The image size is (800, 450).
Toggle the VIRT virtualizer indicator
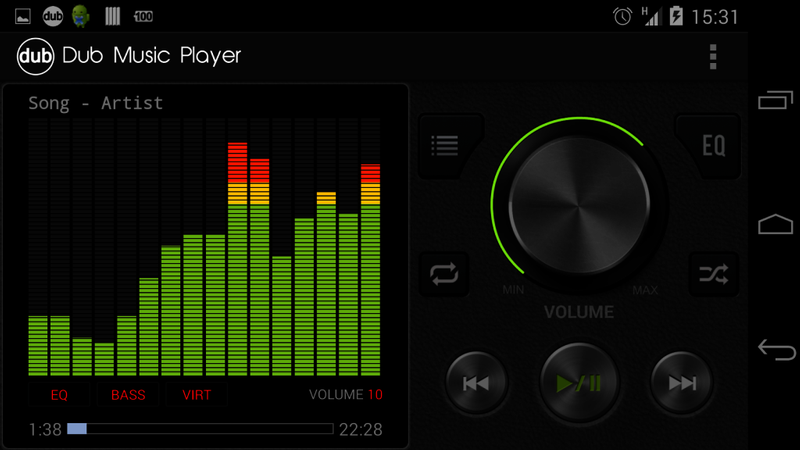click(x=196, y=394)
